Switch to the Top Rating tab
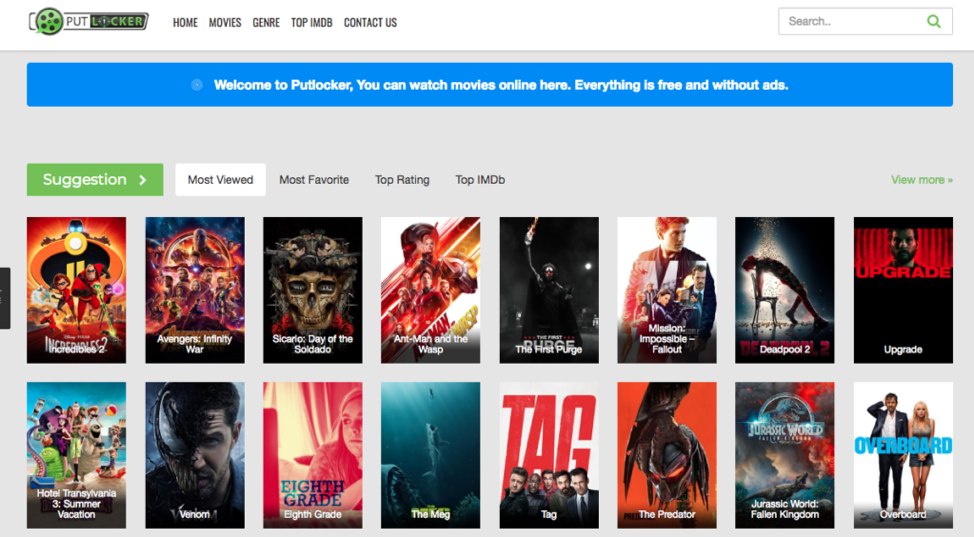Viewport: 974px width, 537px height. point(402,180)
